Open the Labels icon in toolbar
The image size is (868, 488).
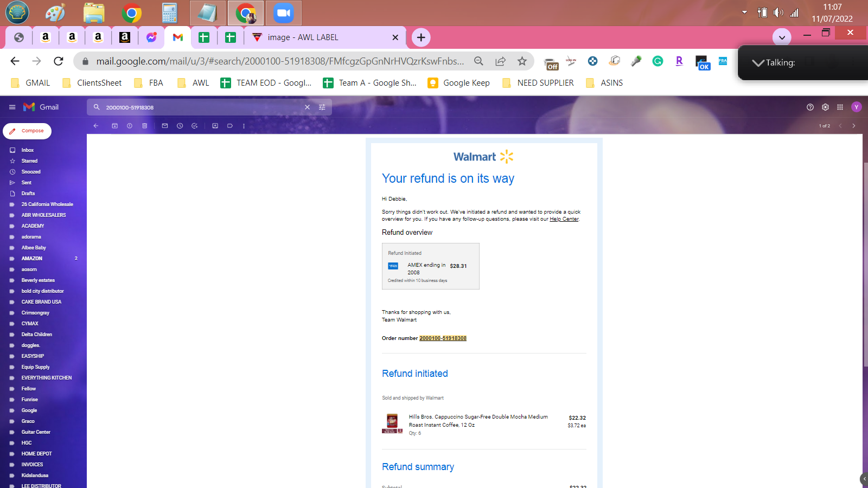pos(230,126)
